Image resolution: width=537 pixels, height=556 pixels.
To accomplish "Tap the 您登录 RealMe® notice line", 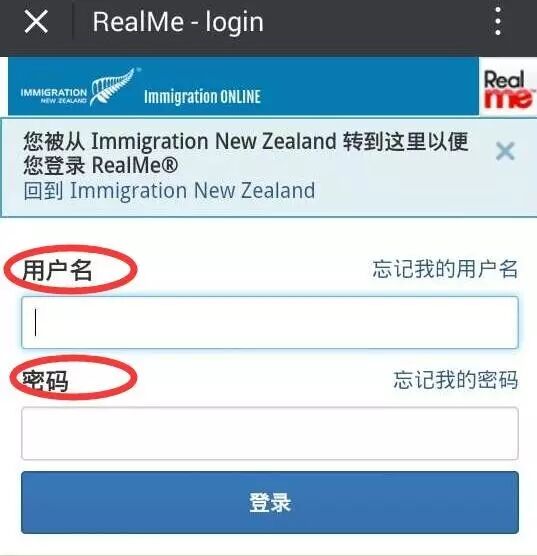I will [101, 165].
